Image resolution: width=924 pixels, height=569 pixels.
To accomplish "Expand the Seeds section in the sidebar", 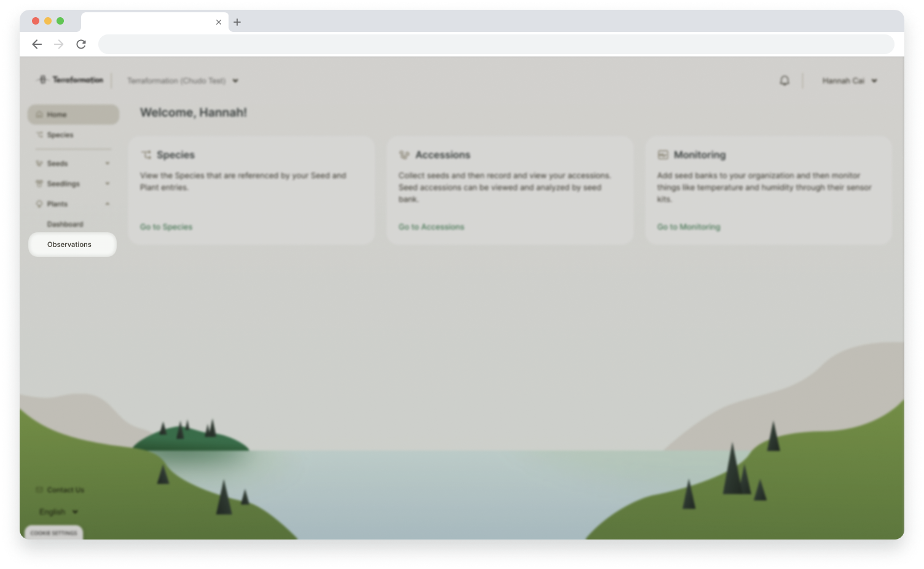I will tap(108, 163).
